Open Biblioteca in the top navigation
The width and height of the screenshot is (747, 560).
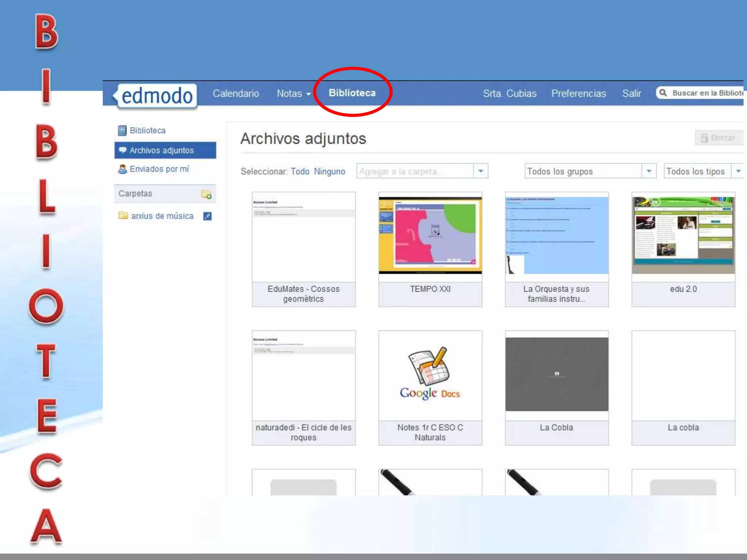tap(352, 93)
